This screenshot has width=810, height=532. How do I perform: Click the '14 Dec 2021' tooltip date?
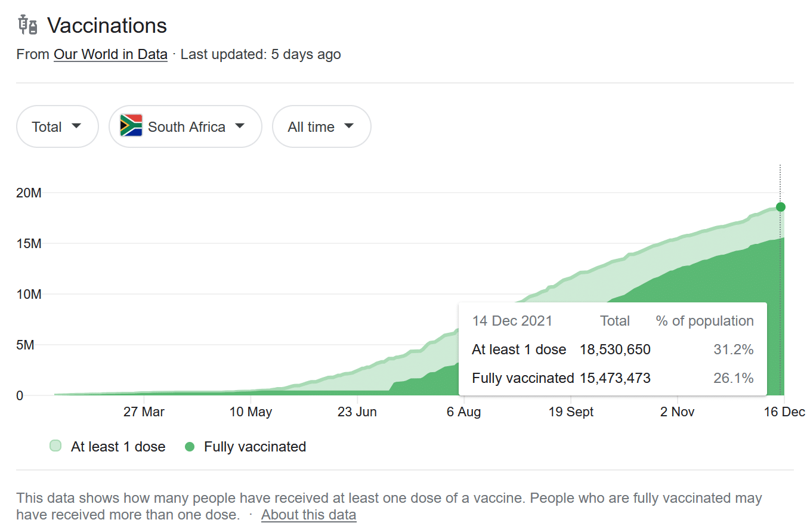(x=512, y=321)
